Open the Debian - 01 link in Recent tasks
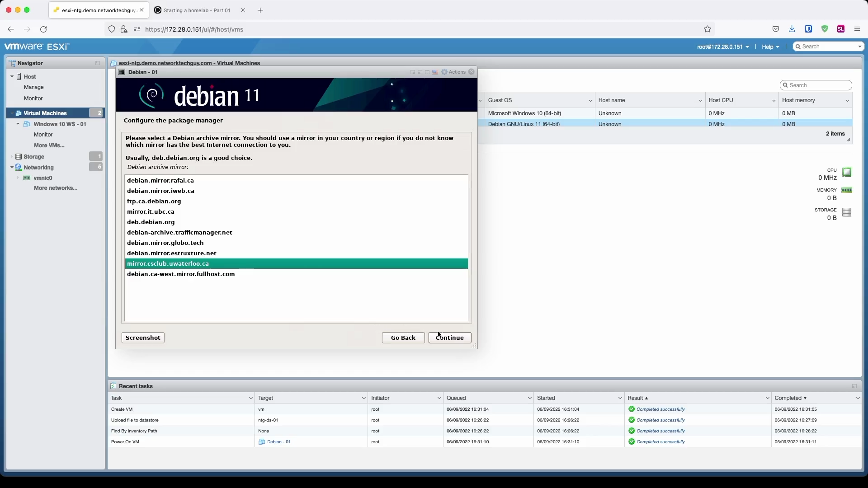 (x=278, y=442)
